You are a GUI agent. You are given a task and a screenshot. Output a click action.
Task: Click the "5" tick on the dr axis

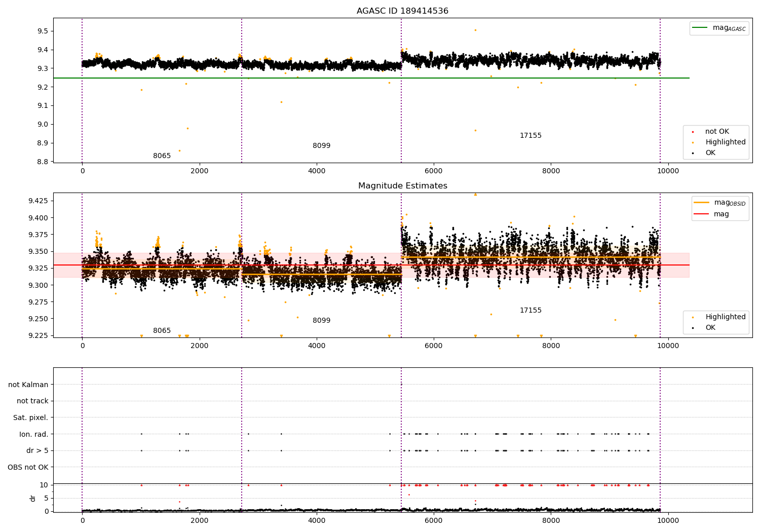pos(46,499)
